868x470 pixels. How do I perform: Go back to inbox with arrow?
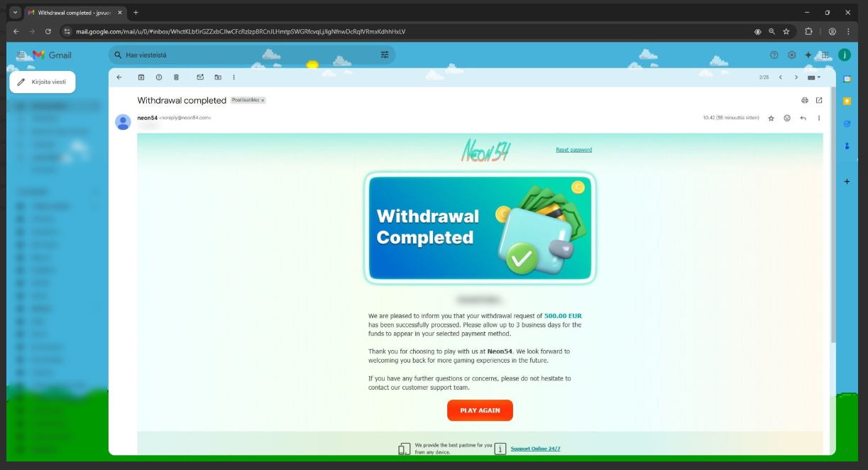(x=119, y=77)
